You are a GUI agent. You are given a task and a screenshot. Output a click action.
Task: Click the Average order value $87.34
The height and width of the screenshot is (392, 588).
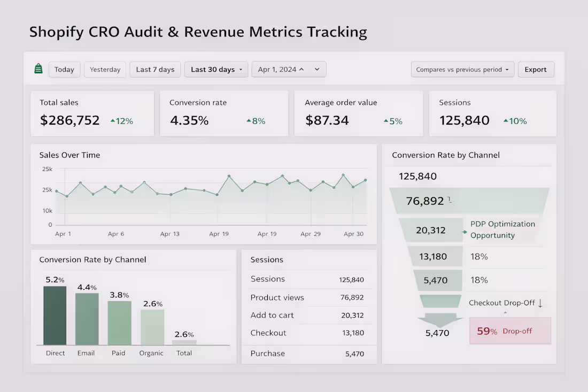[x=327, y=120]
